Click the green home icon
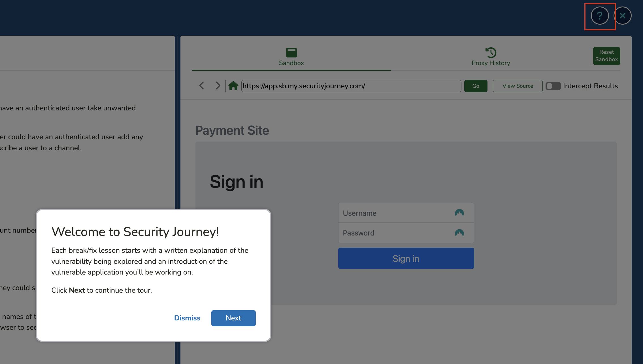The width and height of the screenshot is (643, 364). pyautogui.click(x=233, y=86)
